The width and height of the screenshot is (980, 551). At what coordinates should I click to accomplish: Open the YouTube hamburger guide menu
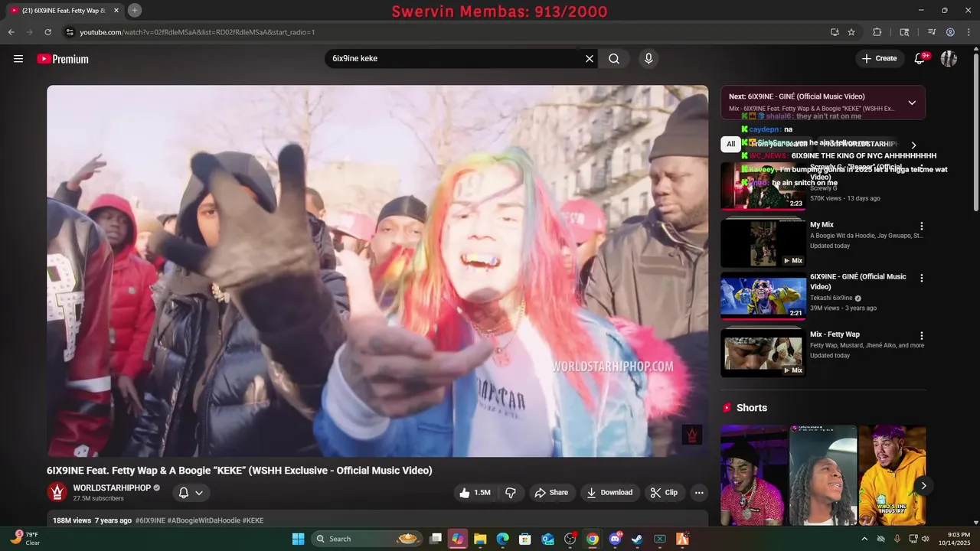(x=18, y=59)
